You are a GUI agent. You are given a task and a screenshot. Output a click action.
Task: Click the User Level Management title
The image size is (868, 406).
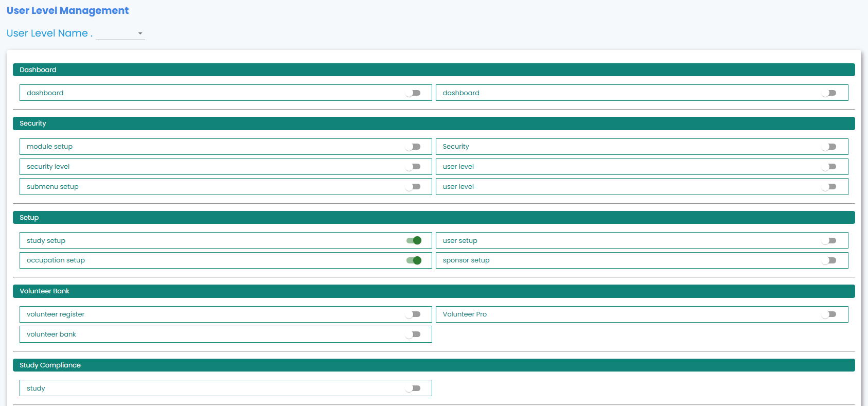(67, 11)
